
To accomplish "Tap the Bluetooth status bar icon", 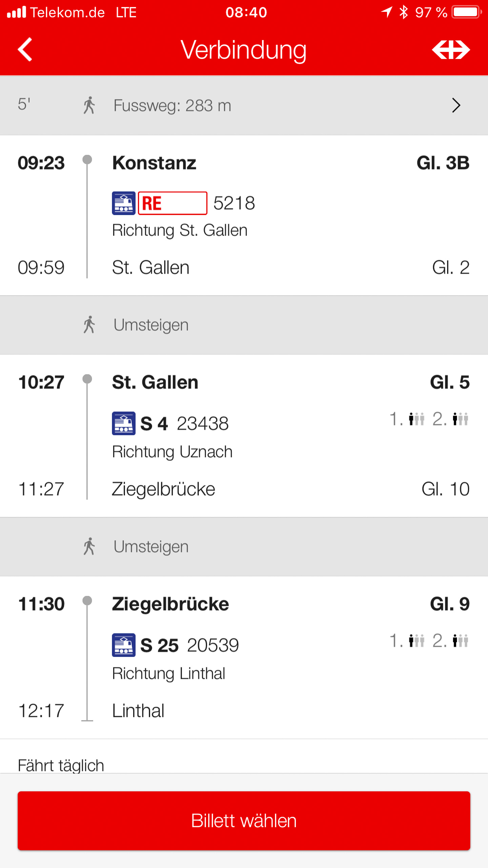I will [403, 12].
